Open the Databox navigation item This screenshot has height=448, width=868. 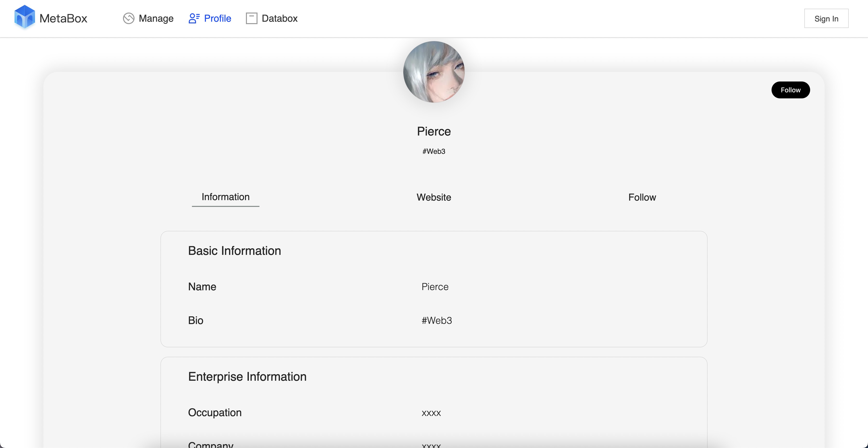pos(279,18)
